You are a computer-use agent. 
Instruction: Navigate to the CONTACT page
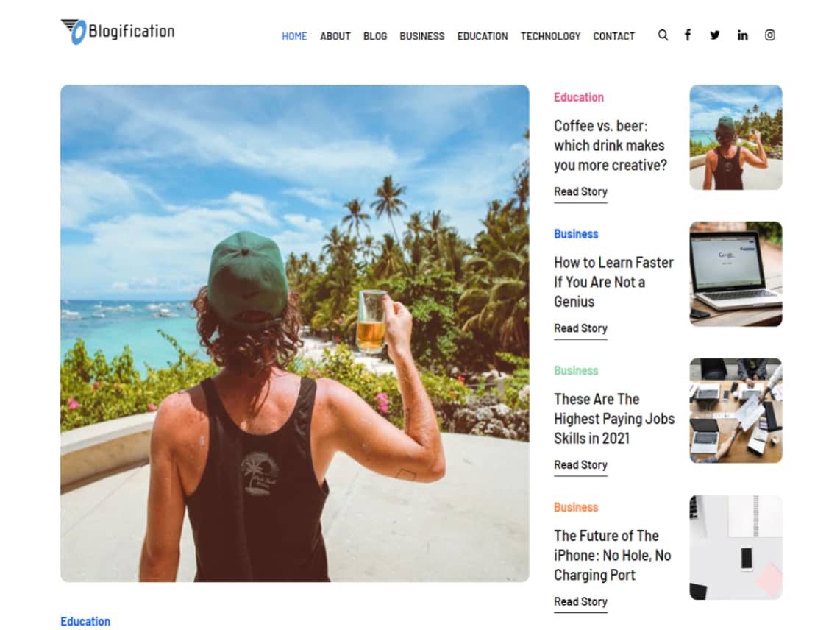coord(613,36)
